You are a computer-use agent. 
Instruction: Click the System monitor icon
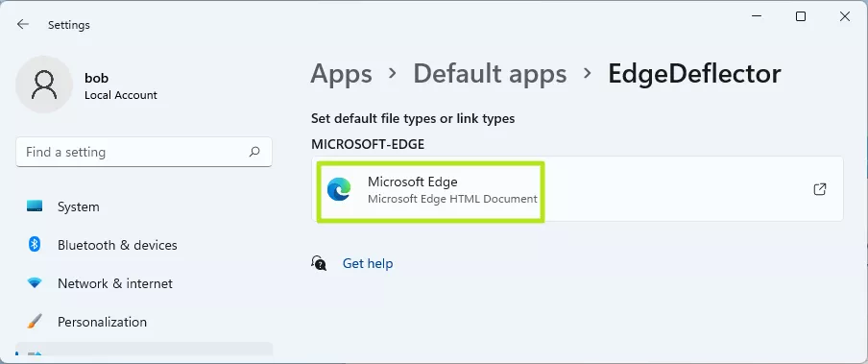tap(35, 206)
